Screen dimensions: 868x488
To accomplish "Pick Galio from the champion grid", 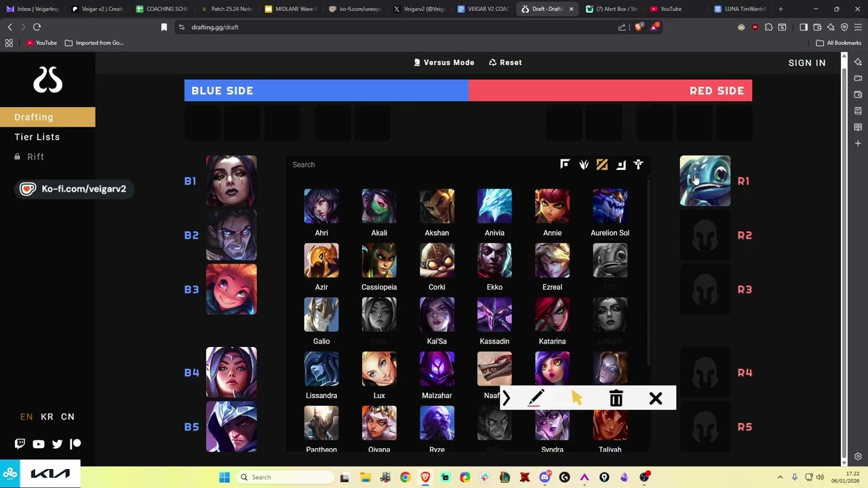I will pyautogui.click(x=321, y=314).
